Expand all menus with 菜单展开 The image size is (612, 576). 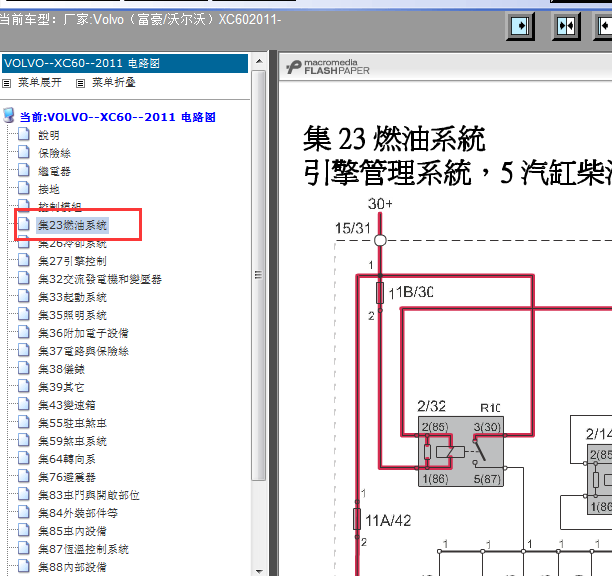point(39,83)
